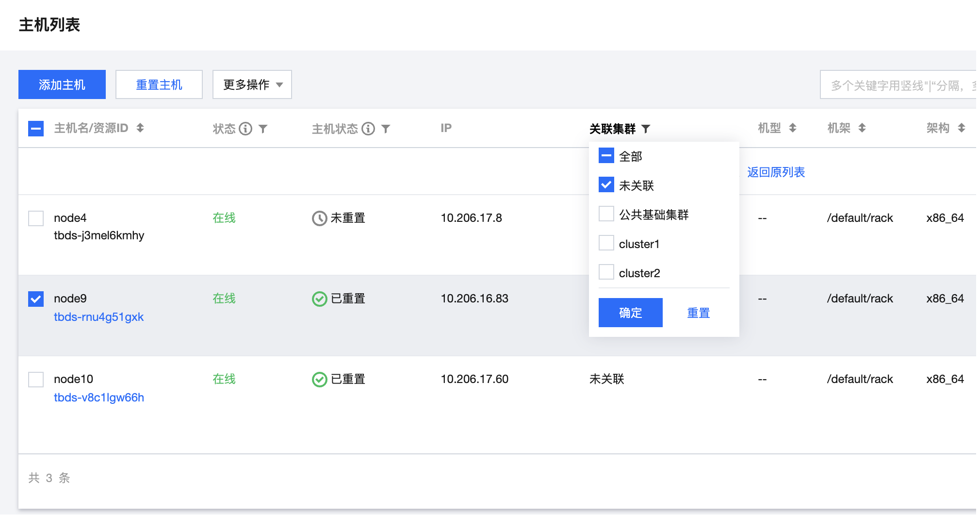
Task: Sort by 架构 using its sort icon
Action: pos(961,128)
